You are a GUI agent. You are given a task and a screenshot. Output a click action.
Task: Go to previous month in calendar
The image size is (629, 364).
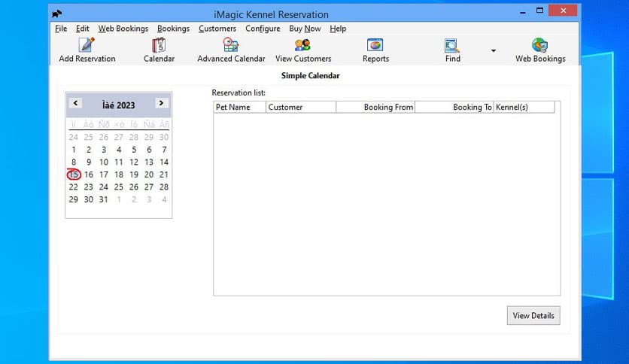[x=75, y=103]
